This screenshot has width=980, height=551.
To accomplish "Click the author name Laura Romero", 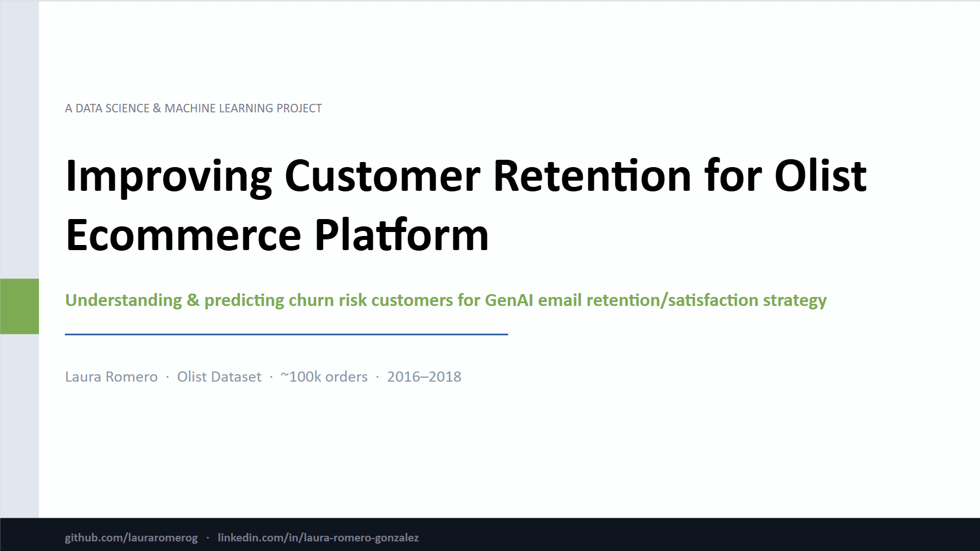I will pos(111,377).
